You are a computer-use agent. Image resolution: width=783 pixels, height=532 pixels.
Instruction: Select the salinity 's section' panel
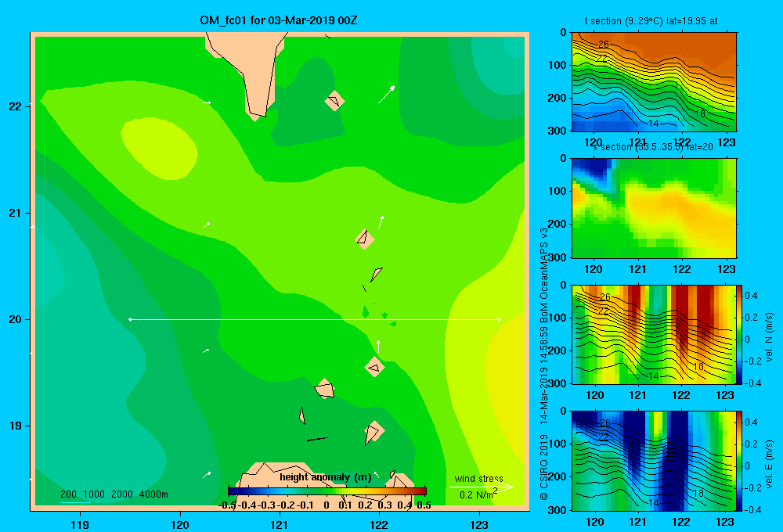click(654, 208)
